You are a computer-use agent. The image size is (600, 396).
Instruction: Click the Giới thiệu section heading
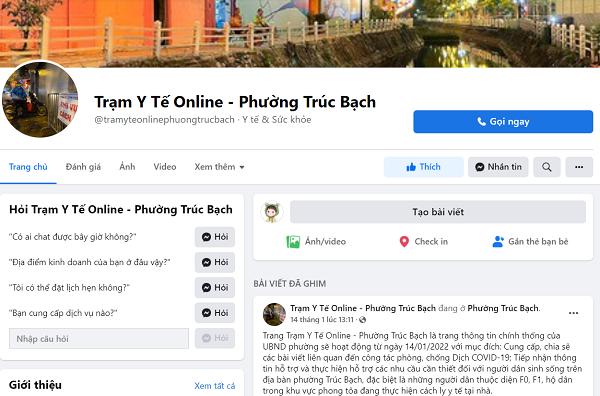(35, 385)
